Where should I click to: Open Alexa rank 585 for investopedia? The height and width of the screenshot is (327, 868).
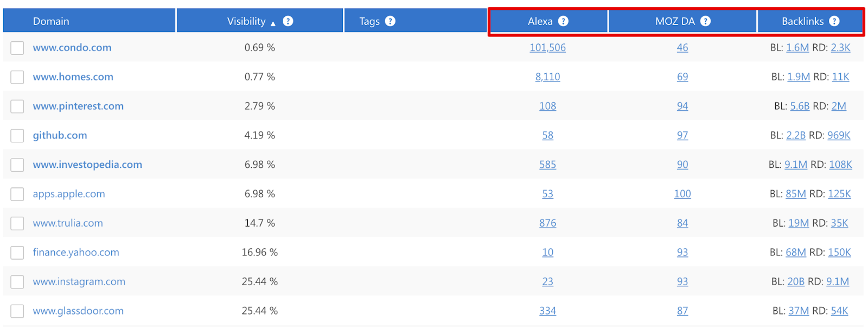[x=548, y=165]
